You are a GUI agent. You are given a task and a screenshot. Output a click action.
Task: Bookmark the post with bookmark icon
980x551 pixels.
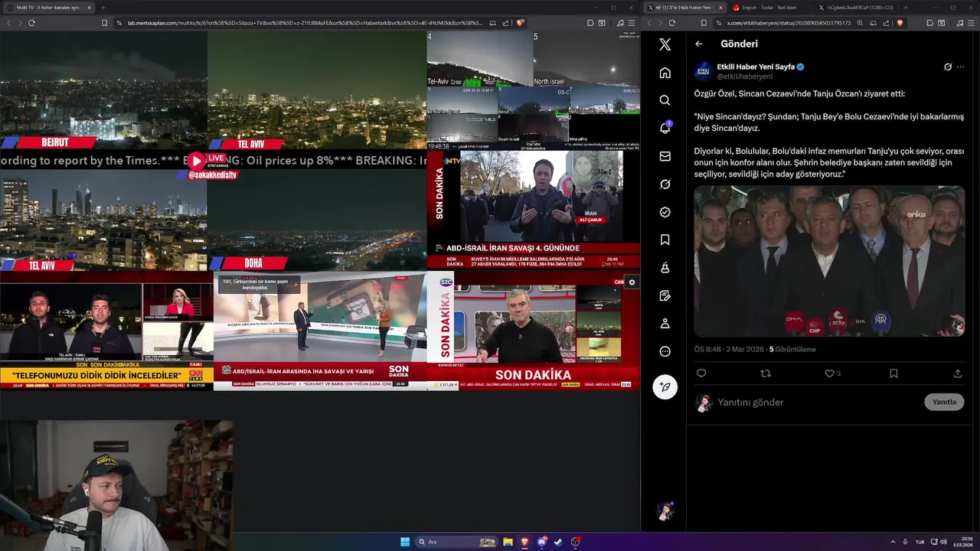893,373
